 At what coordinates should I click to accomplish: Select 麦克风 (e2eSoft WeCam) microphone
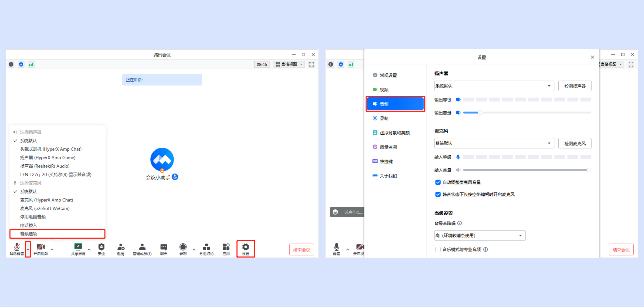pos(45,208)
